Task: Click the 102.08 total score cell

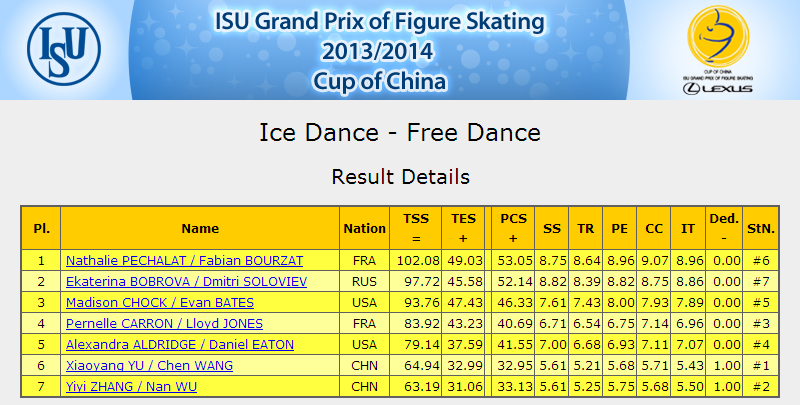Action: (x=416, y=261)
